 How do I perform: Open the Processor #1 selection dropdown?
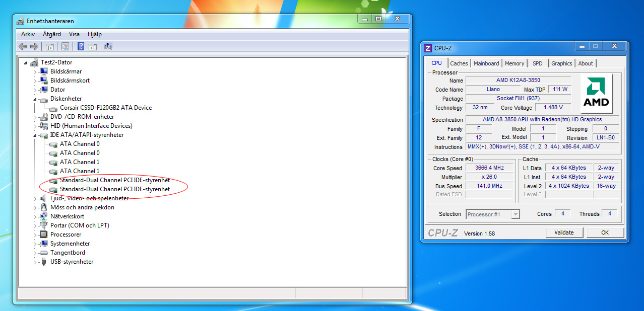(x=515, y=214)
